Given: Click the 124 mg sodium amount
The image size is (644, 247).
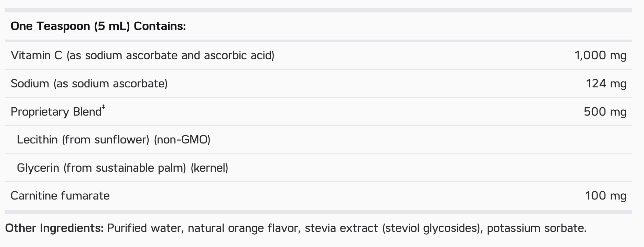Looking at the screenshot, I should pos(606,84).
